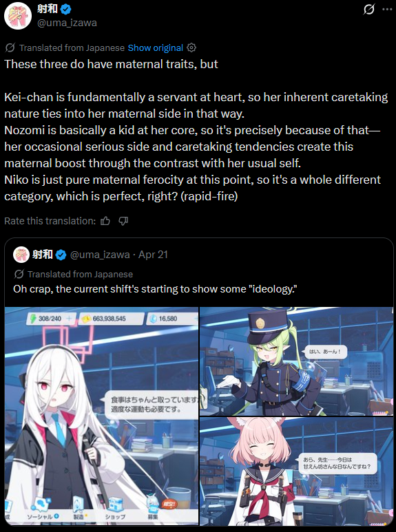Show original Japanese text

(155, 48)
